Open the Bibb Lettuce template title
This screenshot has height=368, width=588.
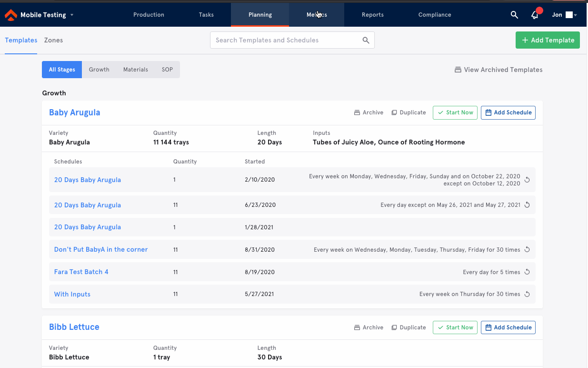(x=74, y=327)
